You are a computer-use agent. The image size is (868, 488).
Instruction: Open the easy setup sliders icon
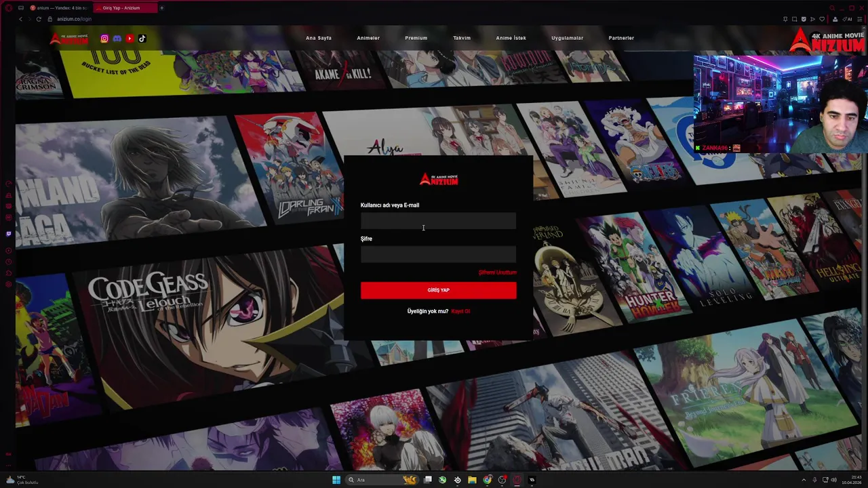(859, 19)
